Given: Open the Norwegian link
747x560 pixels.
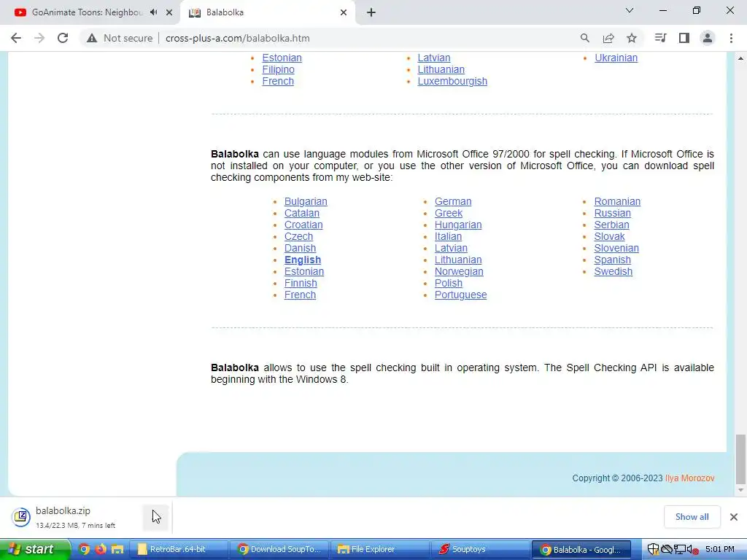Looking at the screenshot, I should click(459, 271).
